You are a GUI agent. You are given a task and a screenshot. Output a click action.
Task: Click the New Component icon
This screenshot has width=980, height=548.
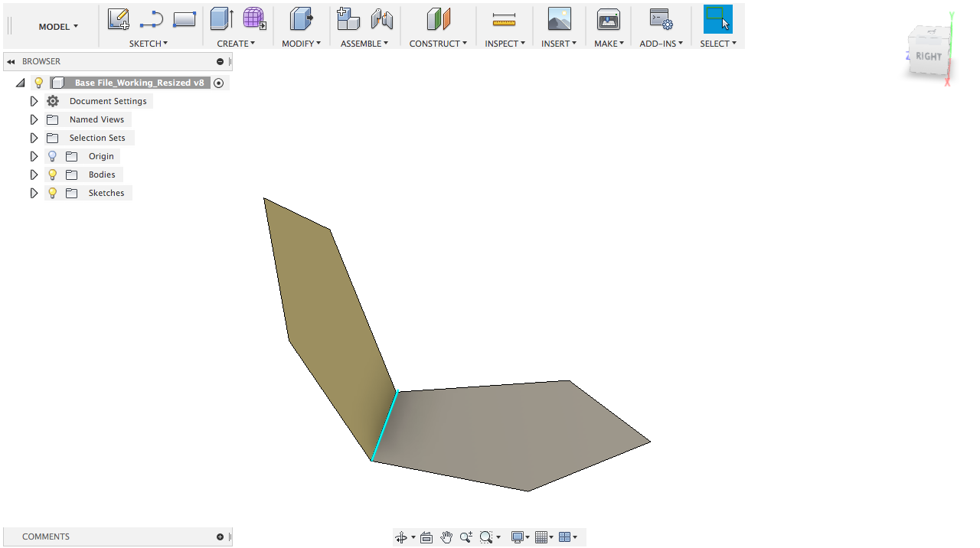(x=348, y=19)
